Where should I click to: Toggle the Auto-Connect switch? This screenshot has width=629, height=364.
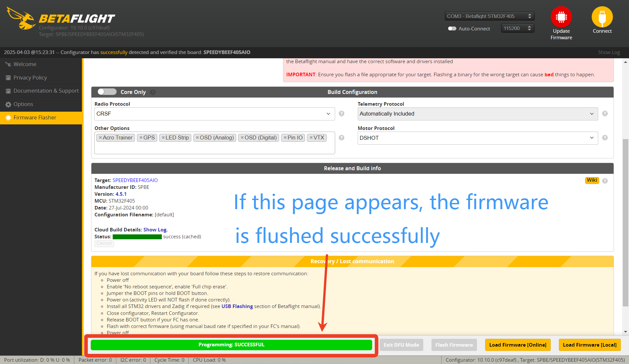(452, 28)
